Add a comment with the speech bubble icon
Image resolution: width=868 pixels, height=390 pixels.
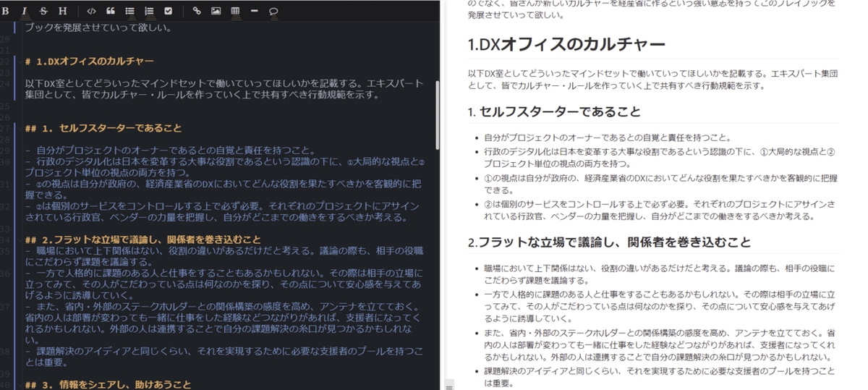[x=273, y=11]
